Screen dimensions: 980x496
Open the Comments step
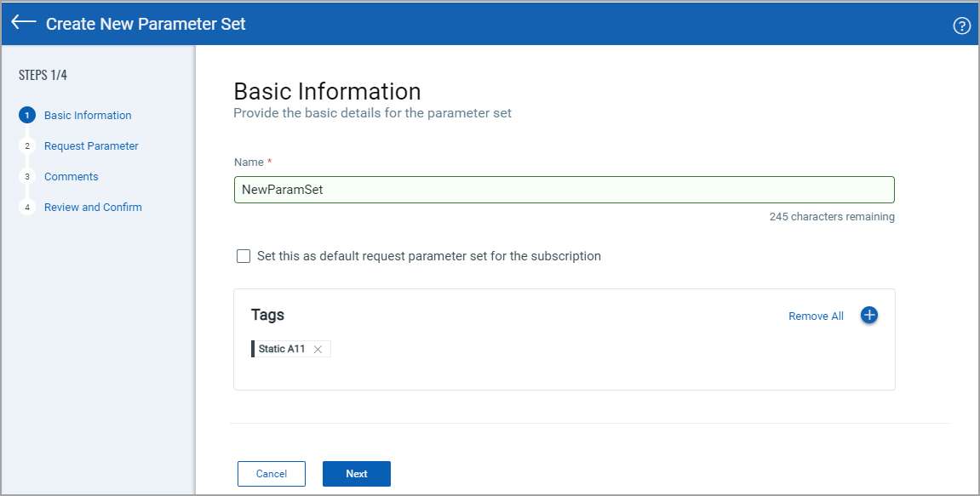(72, 177)
